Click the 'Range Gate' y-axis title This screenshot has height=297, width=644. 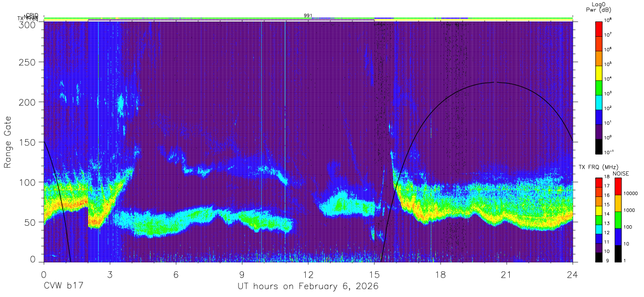(x=8, y=142)
